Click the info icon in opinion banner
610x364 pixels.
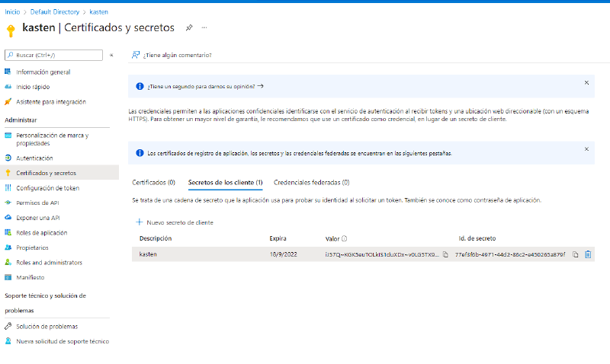pyautogui.click(x=140, y=86)
